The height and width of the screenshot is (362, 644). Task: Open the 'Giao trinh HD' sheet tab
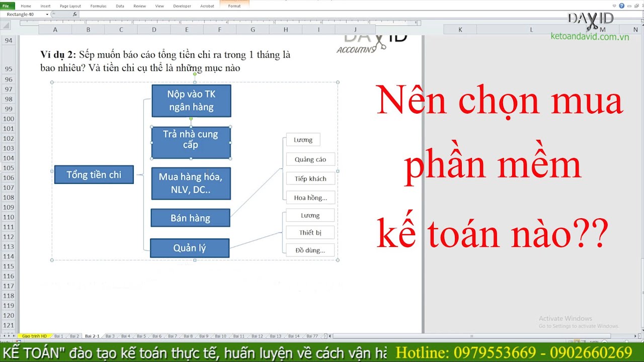coord(34,336)
